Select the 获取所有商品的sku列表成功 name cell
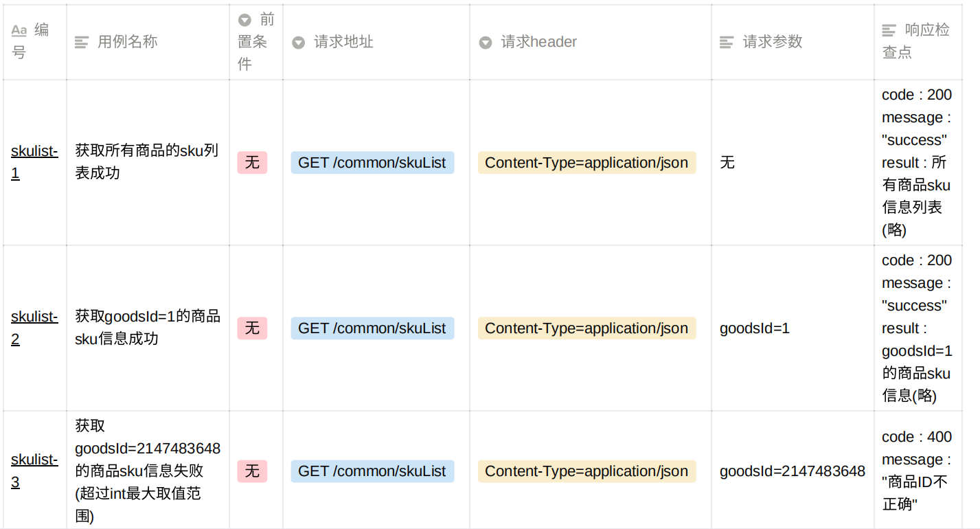This screenshot has width=980, height=529. [x=146, y=161]
